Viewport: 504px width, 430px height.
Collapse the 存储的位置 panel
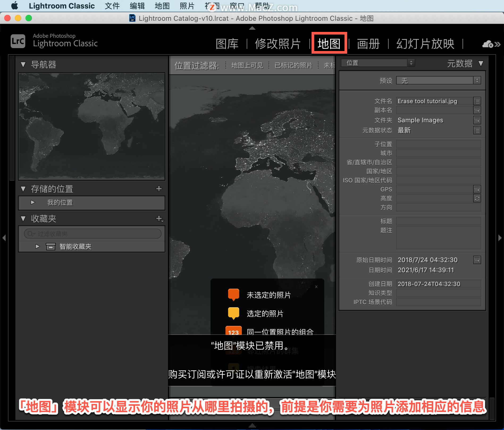click(23, 189)
